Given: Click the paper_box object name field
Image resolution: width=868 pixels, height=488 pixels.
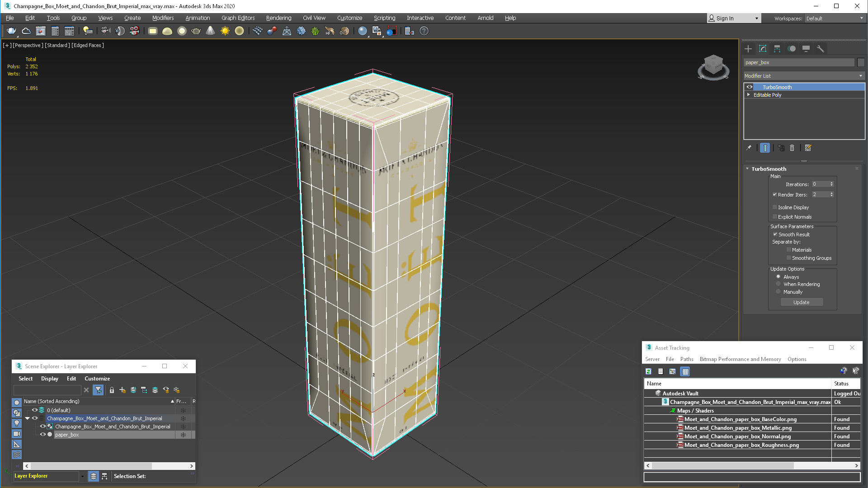Looking at the screenshot, I should tap(799, 62).
